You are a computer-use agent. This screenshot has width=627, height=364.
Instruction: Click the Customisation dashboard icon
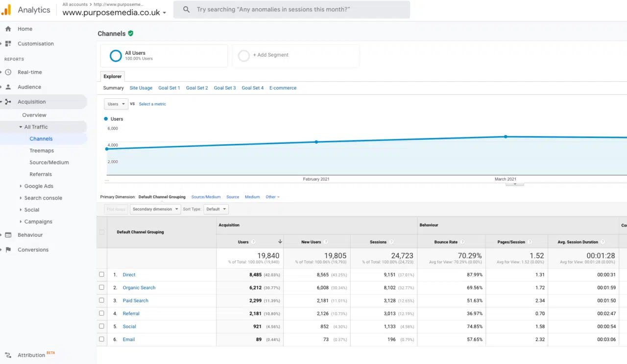8,44
